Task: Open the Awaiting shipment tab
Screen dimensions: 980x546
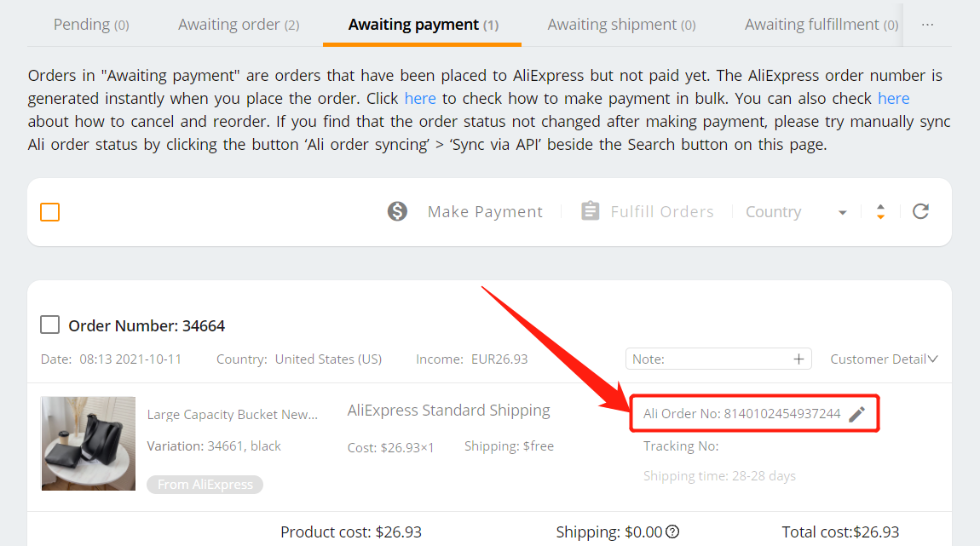Action: [622, 25]
